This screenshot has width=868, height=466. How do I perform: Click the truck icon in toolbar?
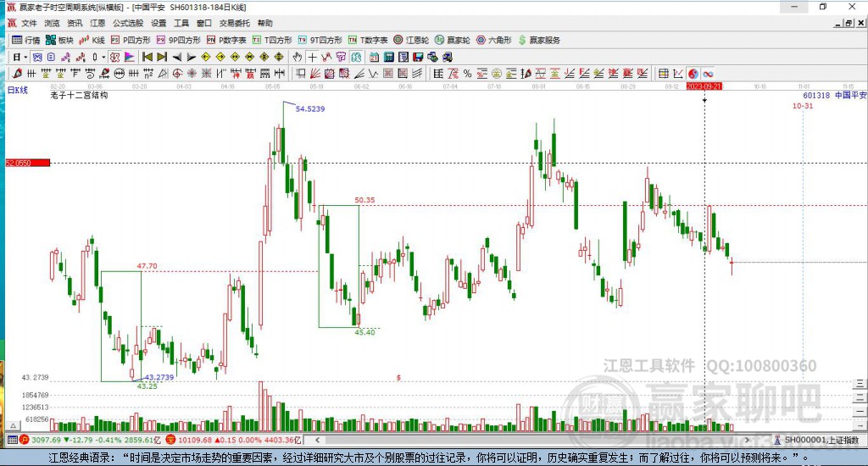(x=448, y=57)
